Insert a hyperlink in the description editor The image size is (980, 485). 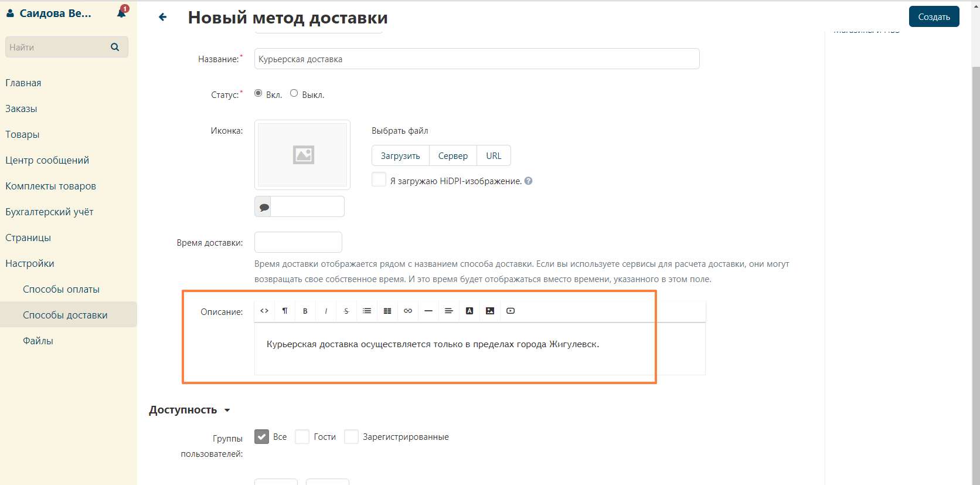click(408, 311)
